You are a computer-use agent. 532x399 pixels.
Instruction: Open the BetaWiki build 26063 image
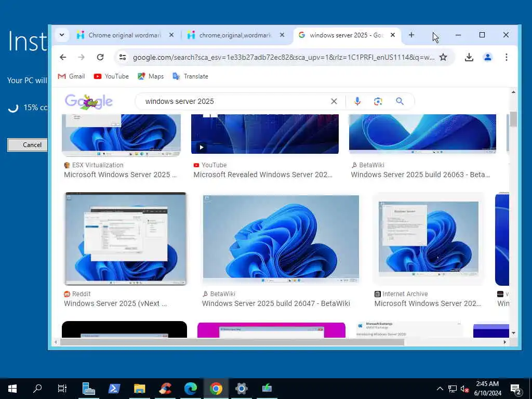coord(422,134)
